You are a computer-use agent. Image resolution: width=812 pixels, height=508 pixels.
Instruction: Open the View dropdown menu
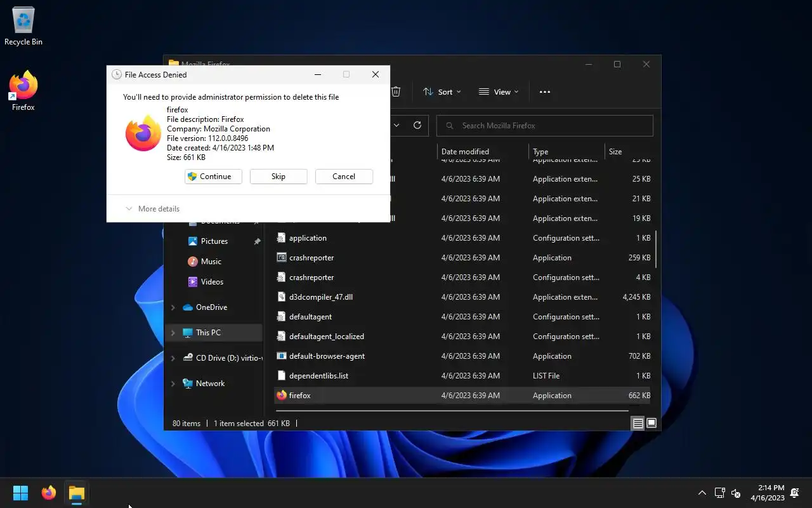[499, 91]
